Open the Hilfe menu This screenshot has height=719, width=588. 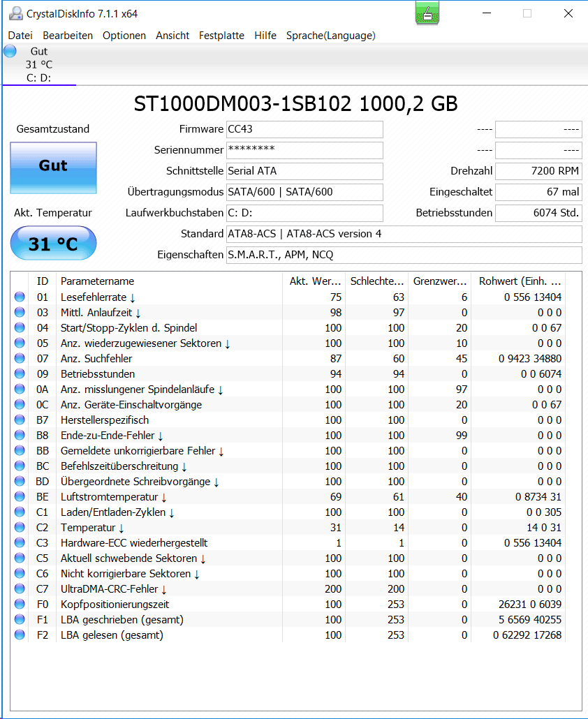click(x=265, y=36)
